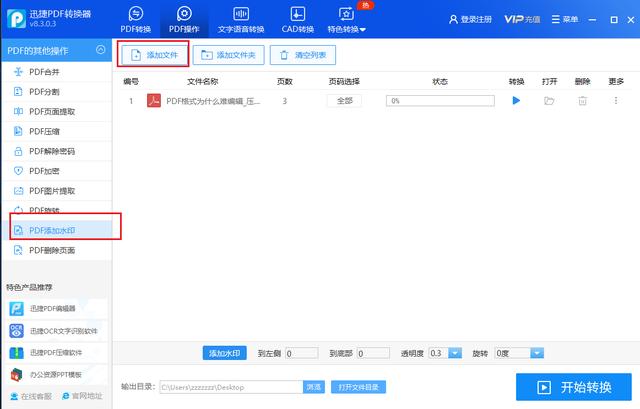Image resolution: width=640 pixels, height=409 pixels.
Task: Click 在线客服 support link
Action: click(x=31, y=396)
